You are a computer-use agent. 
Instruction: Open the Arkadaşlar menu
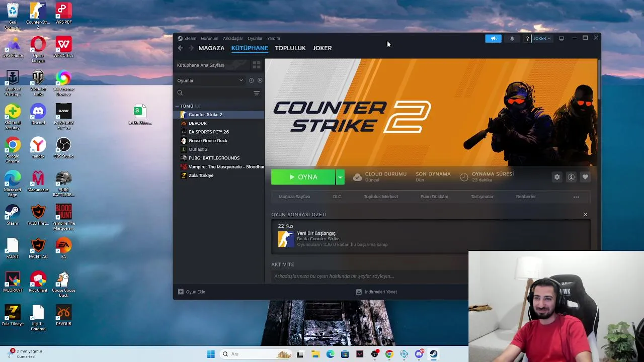click(233, 38)
